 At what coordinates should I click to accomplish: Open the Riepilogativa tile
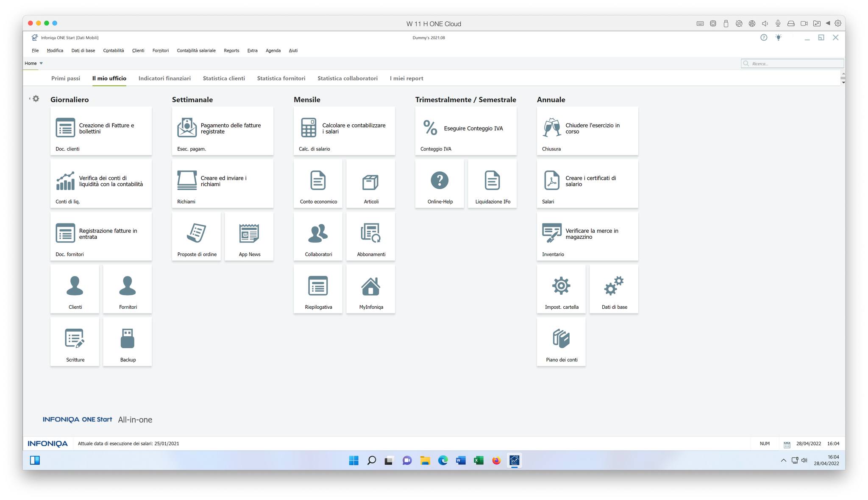pyautogui.click(x=318, y=289)
